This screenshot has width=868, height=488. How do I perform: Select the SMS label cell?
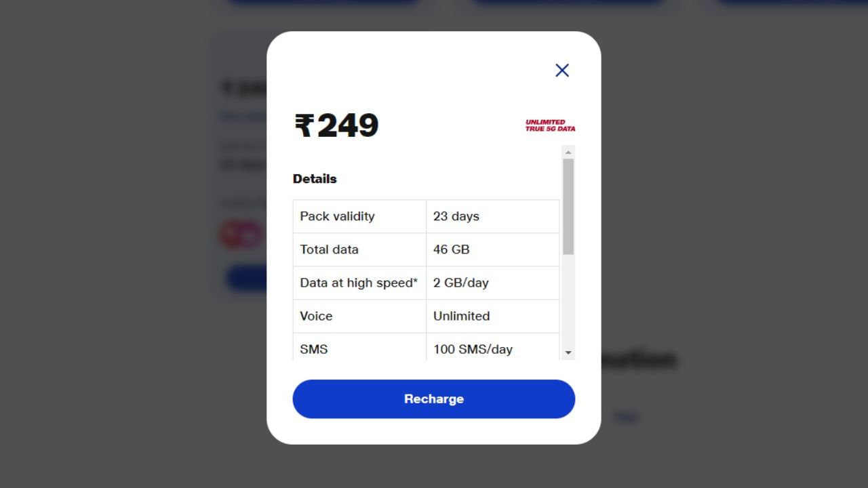pos(359,348)
